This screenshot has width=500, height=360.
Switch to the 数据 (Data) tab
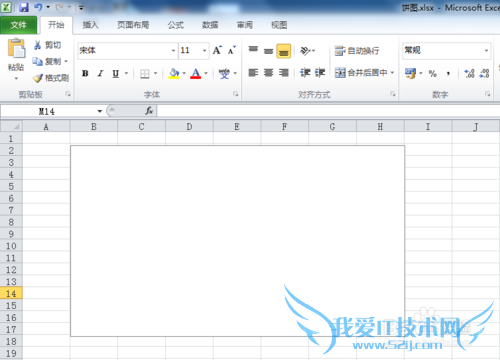210,25
